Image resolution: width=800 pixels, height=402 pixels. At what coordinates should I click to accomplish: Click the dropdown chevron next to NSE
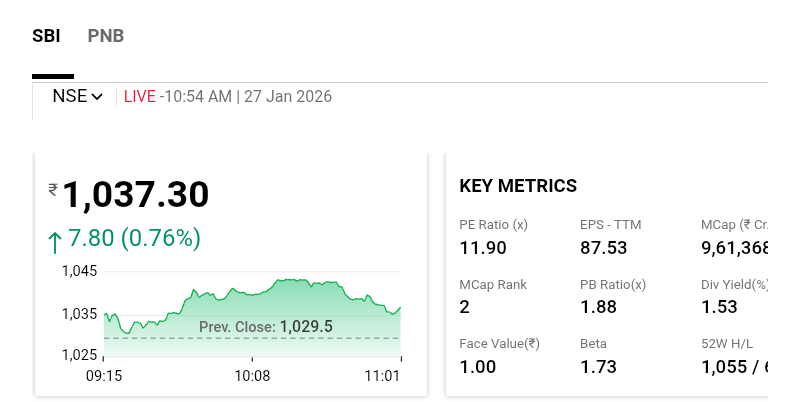97,97
